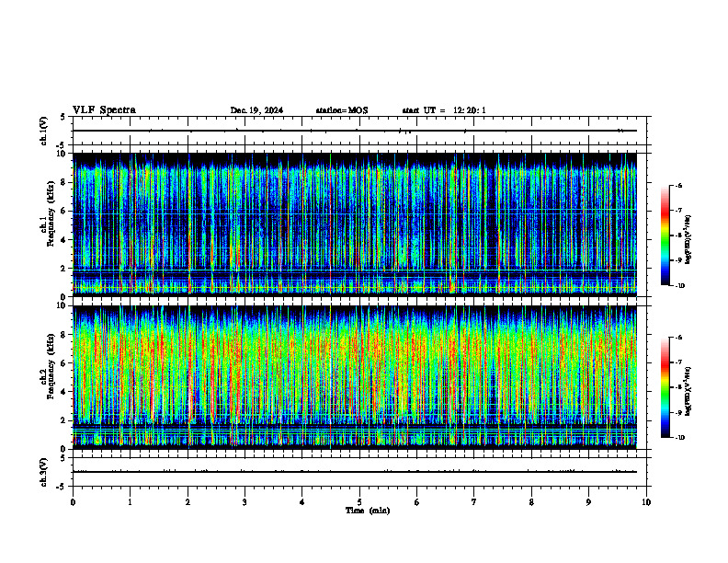Click the ch.2 colorbar units label
Image resolution: width=728 pixels, height=563 pixels.
[688, 391]
